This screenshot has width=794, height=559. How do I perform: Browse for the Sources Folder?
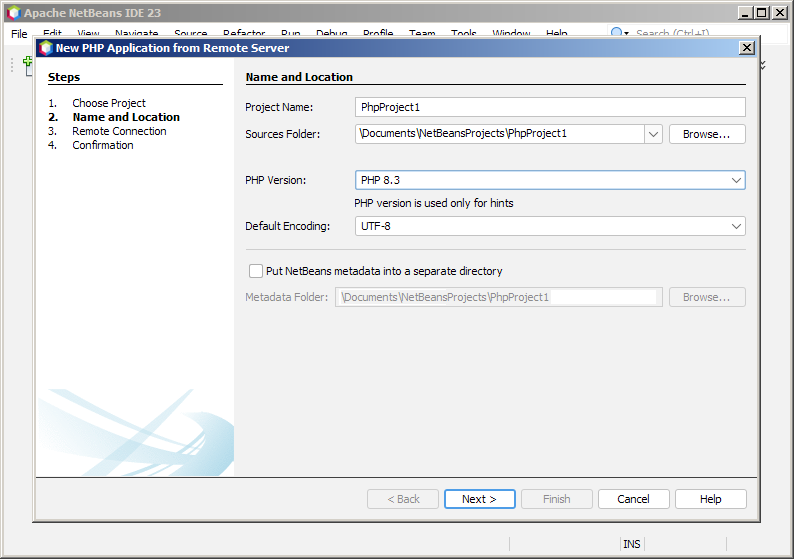pos(707,134)
